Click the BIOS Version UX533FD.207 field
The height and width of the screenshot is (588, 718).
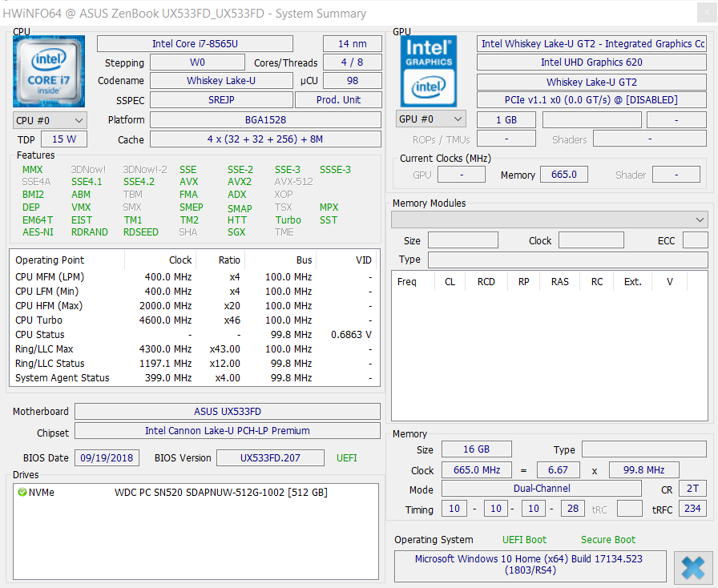click(270, 458)
